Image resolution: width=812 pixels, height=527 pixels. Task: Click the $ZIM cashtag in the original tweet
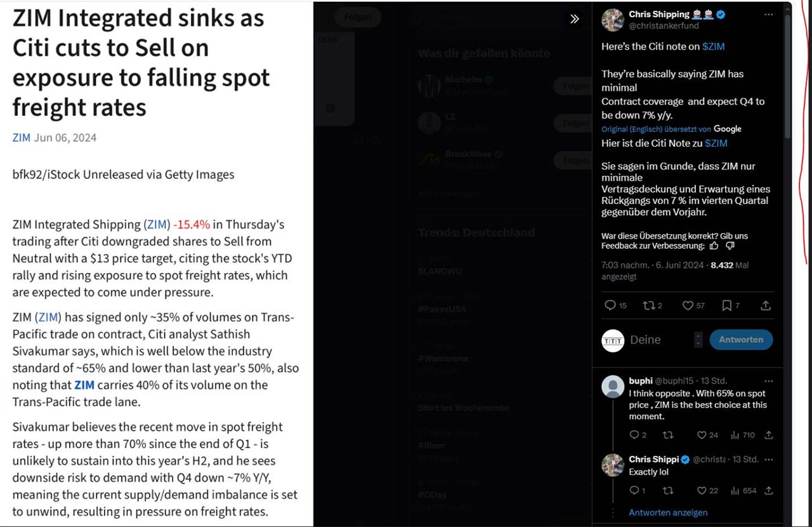[x=713, y=46]
